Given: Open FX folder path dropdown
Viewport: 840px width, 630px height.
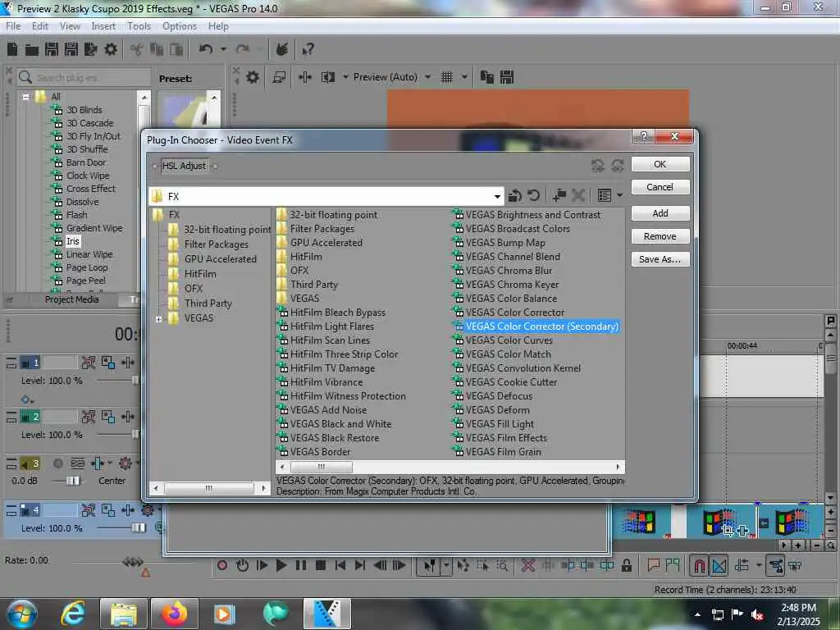Looking at the screenshot, I should [497, 197].
